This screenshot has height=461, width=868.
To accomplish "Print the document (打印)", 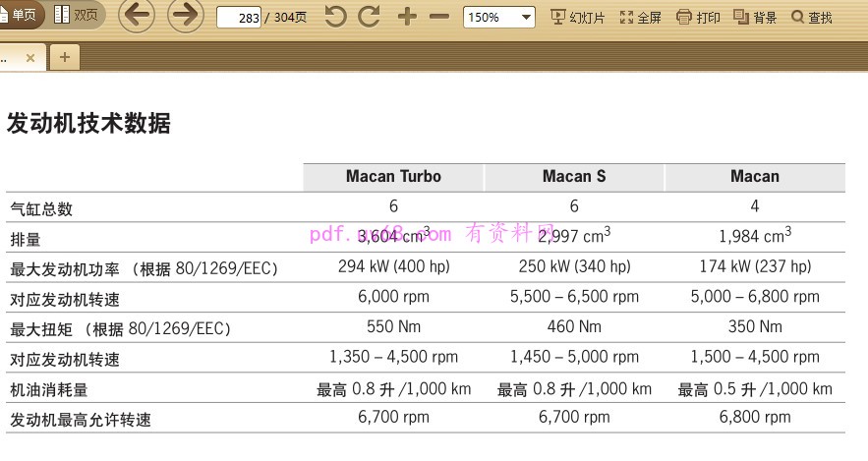I will pyautogui.click(x=699, y=17).
